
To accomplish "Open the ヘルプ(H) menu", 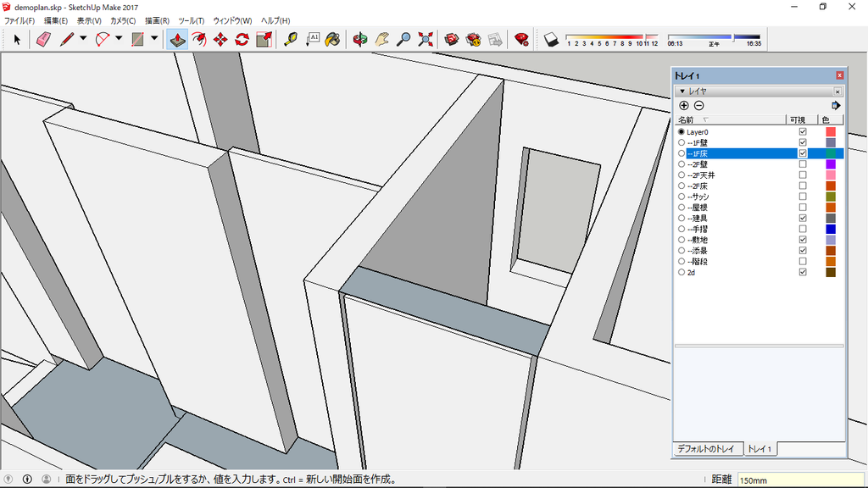I will pyautogui.click(x=275, y=20).
